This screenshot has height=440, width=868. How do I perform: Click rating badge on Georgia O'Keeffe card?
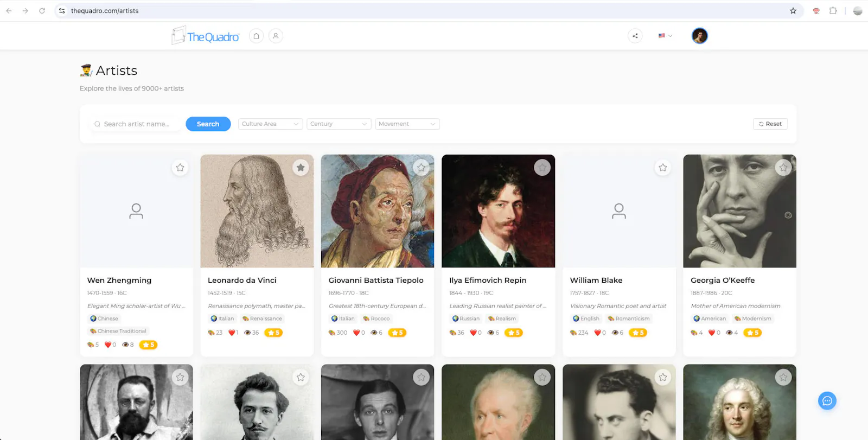tap(752, 333)
